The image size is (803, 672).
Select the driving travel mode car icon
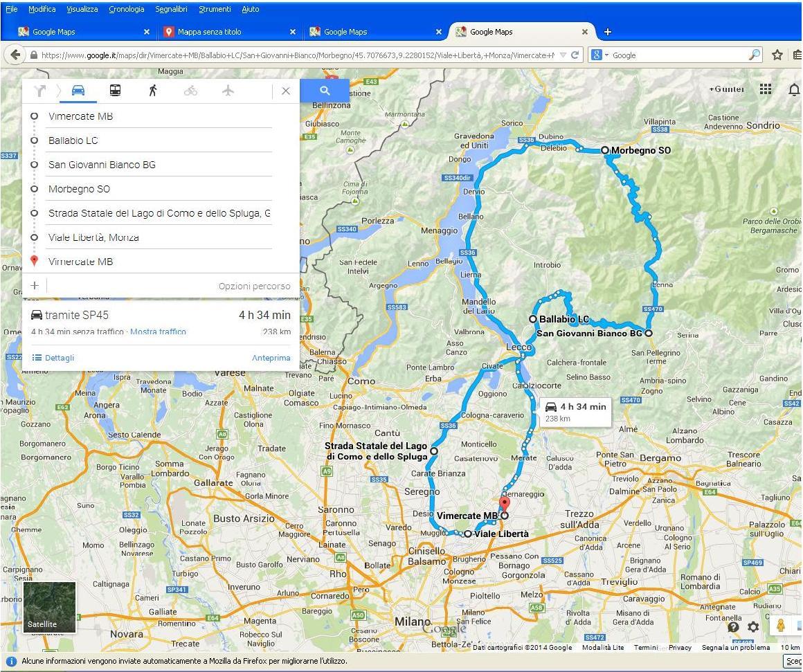coord(78,91)
